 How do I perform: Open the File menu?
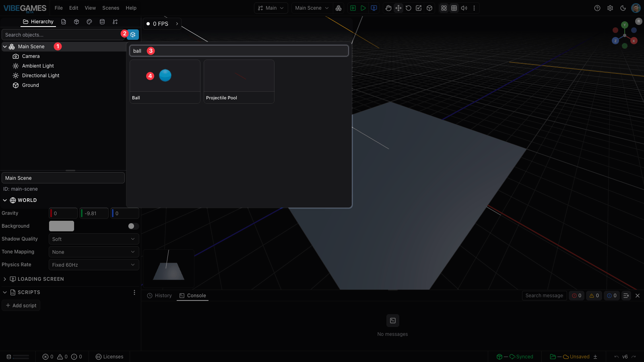click(59, 8)
